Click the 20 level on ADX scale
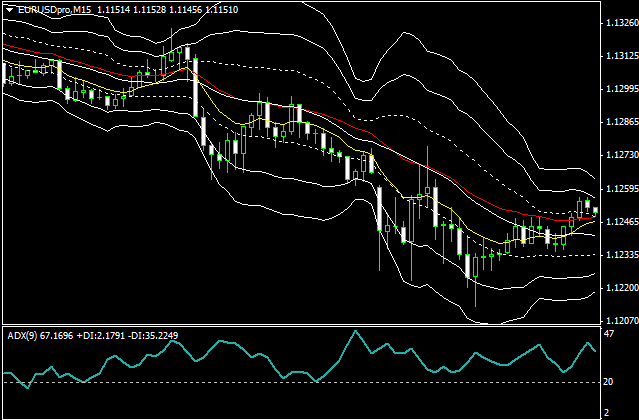This screenshot has height=420, width=639. tap(611, 382)
